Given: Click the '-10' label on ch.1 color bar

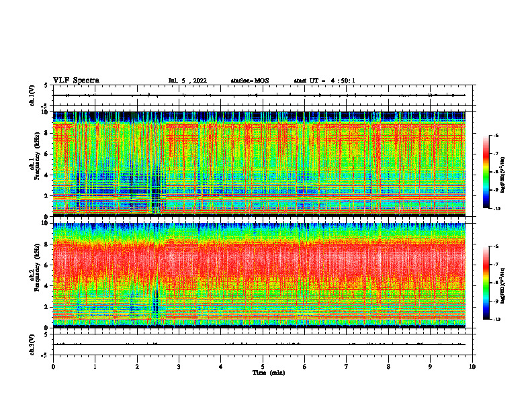Looking at the screenshot, I should point(496,209).
